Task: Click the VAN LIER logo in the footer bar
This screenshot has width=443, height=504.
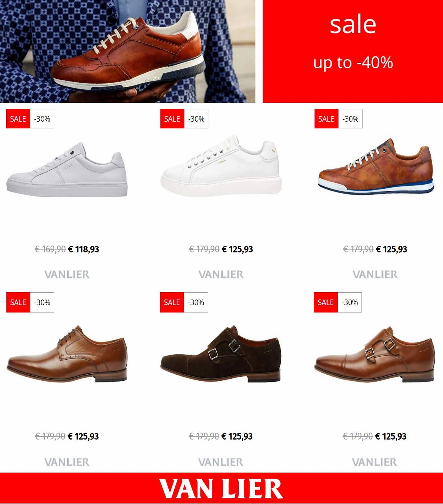Action: click(221, 489)
